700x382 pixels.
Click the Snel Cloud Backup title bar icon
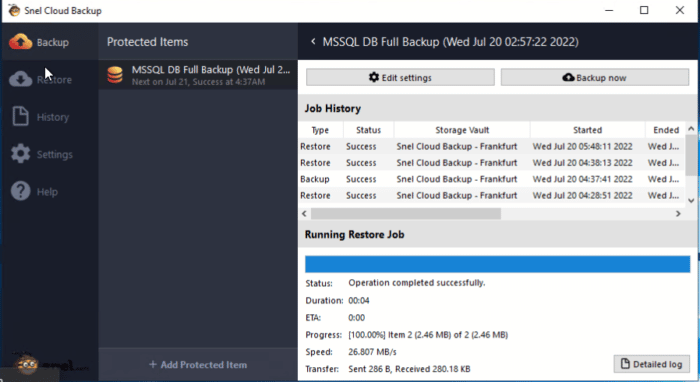(x=14, y=10)
